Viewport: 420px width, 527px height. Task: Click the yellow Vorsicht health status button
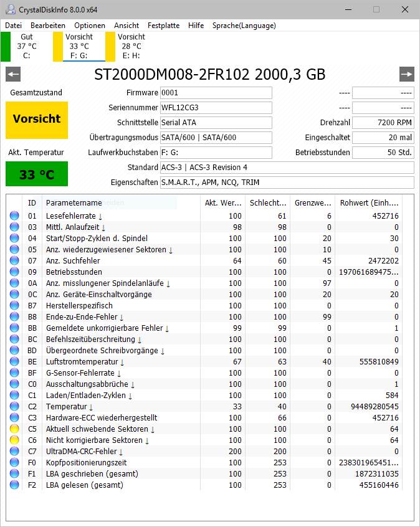[x=37, y=120]
